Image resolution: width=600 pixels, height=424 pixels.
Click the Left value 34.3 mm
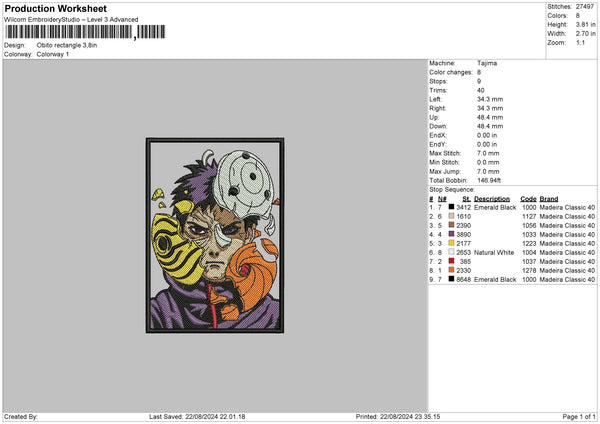[x=490, y=99]
